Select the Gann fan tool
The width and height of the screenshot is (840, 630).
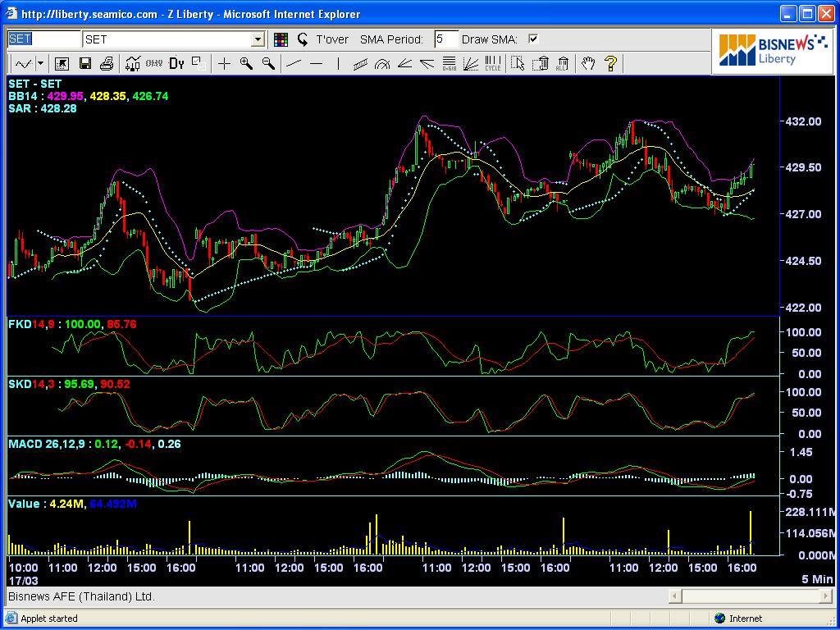(x=470, y=64)
